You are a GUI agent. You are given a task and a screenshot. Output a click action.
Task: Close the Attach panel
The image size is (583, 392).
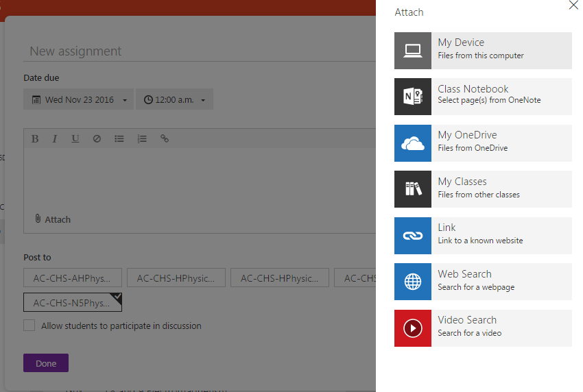coord(573,5)
